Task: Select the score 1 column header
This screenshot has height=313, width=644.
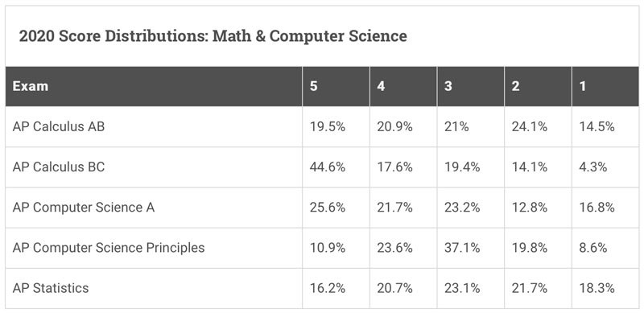Action: pyautogui.click(x=605, y=86)
